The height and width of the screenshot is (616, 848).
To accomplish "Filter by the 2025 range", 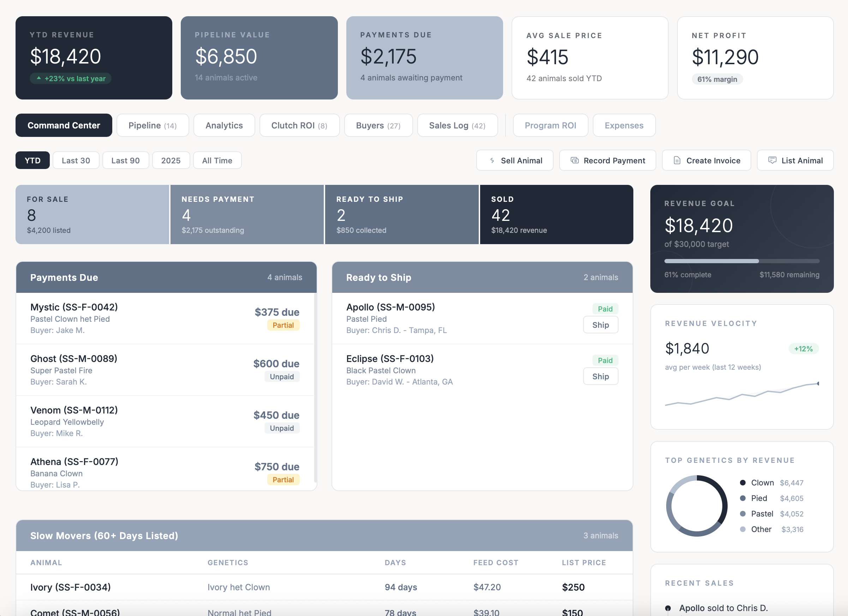I will 171,160.
